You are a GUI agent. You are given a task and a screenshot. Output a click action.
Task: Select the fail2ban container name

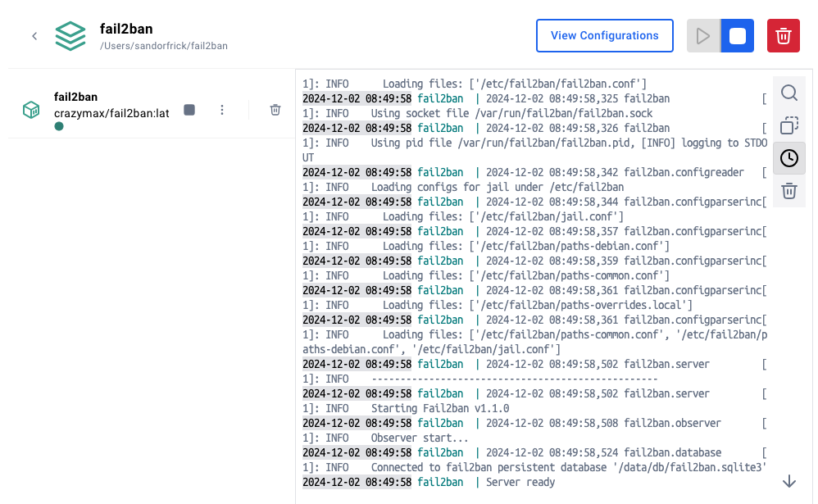76,97
